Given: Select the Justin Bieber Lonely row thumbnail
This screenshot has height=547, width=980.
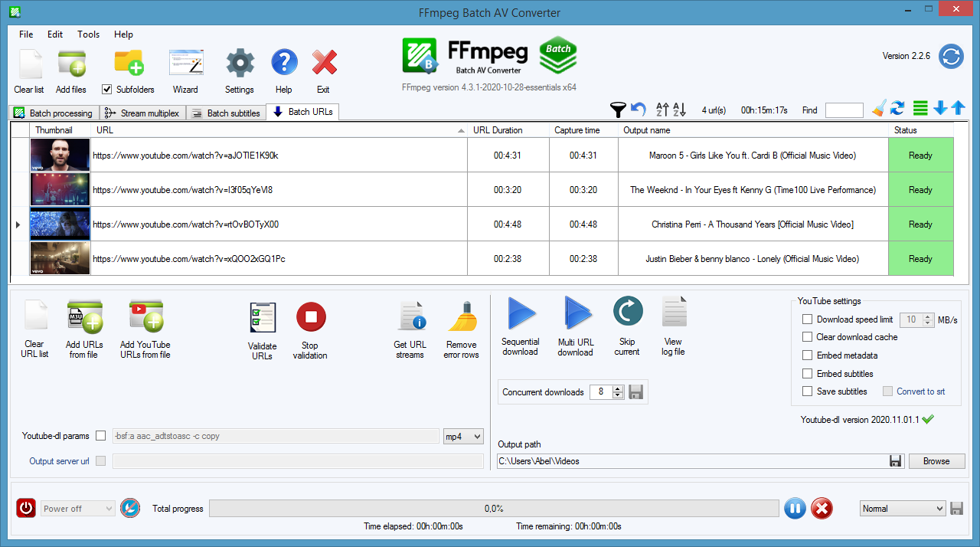Looking at the screenshot, I should click(x=60, y=259).
